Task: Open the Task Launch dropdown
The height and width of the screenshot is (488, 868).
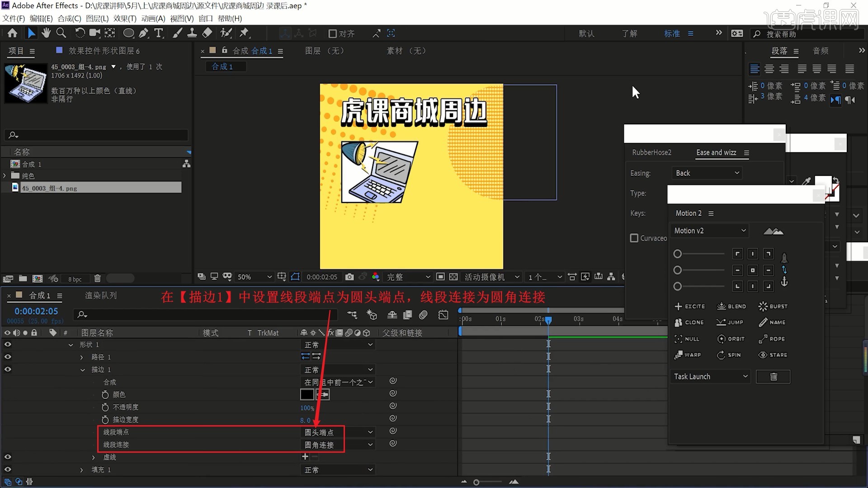Action: coord(711,376)
